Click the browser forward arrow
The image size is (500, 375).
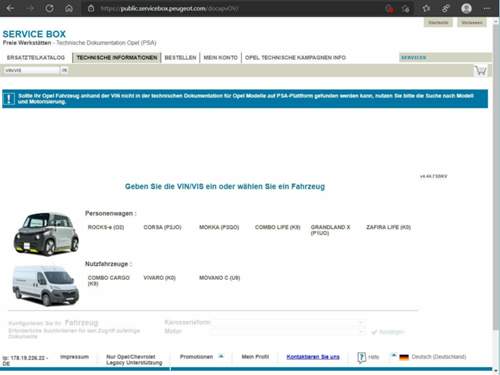(x=30, y=8)
